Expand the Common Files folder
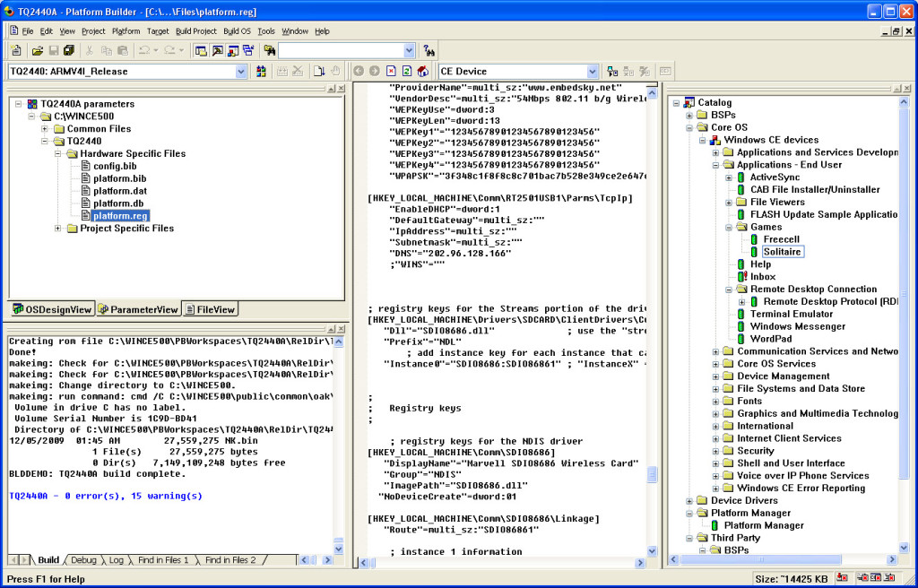Viewport: 918px width, 588px height. coord(45,129)
